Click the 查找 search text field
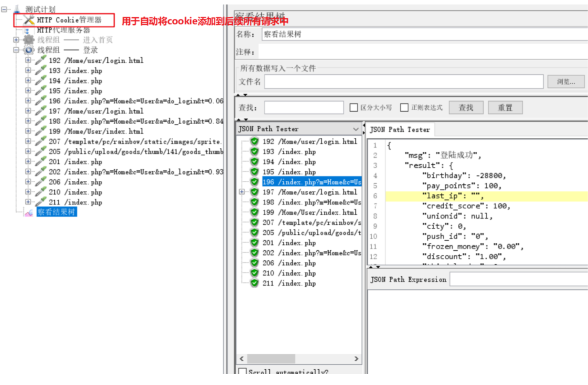 pos(304,107)
